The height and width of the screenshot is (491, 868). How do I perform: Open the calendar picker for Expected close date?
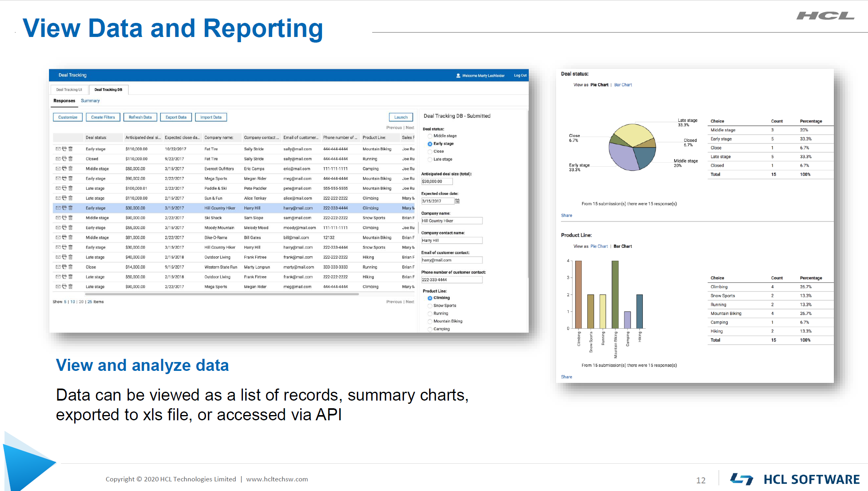tap(457, 201)
